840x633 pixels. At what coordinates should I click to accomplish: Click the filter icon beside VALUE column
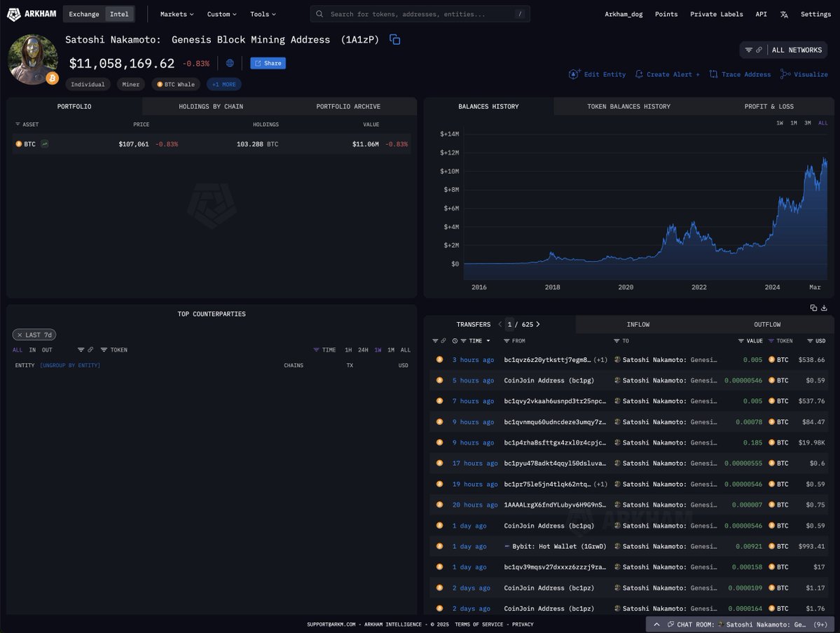(741, 341)
